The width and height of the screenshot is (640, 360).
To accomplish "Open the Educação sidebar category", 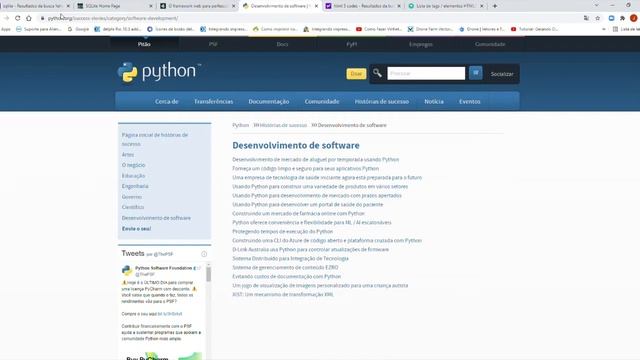I will (x=133, y=176).
